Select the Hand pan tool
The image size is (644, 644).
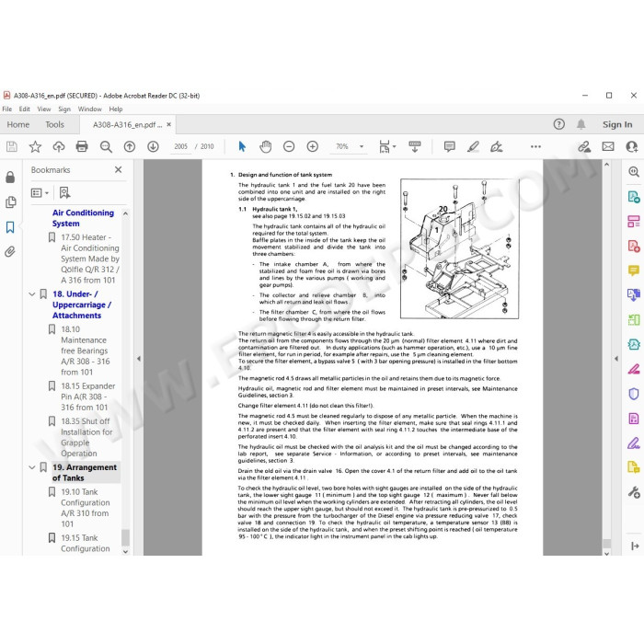pyautogui.click(x=265, y=146)
